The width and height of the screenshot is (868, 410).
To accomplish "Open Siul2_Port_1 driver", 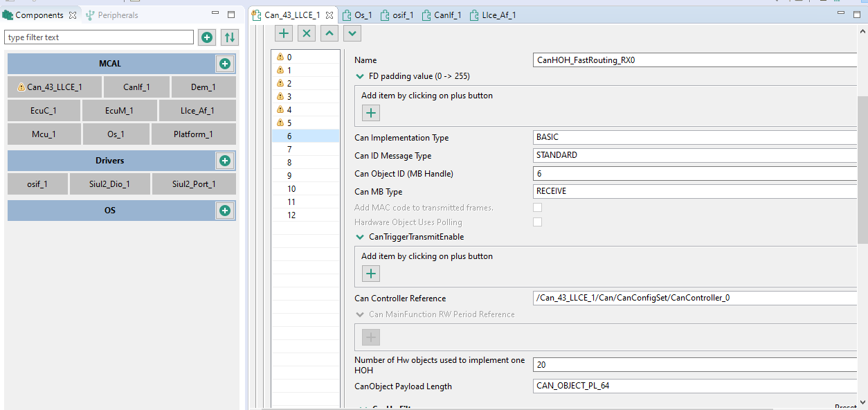I will tap(194, 184).
